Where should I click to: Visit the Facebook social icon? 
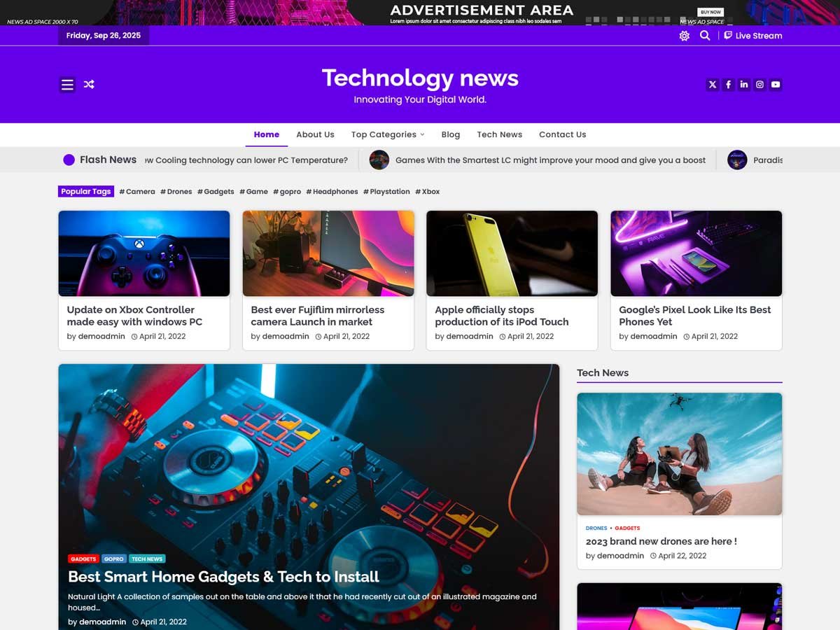click(x=728, y=85)
